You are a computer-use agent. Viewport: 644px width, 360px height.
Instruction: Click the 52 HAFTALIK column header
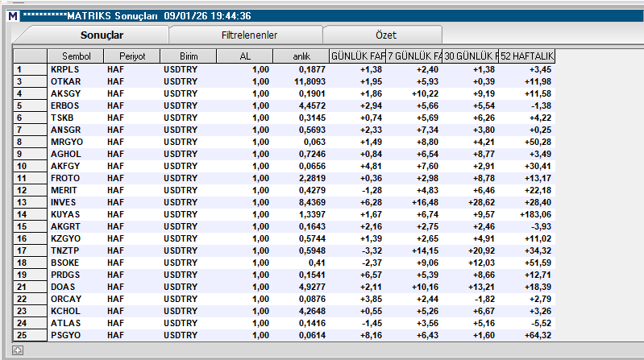(527, 56)
